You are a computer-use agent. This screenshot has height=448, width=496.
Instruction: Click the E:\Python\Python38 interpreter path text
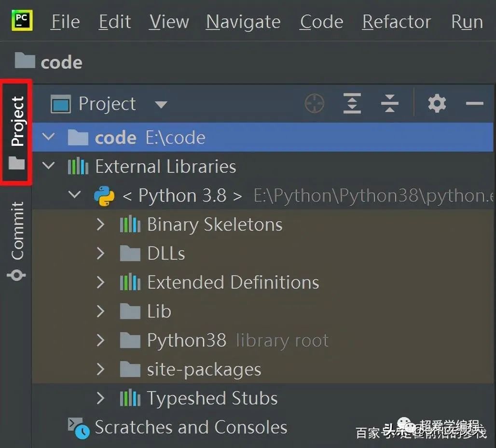tap(373, 196)
